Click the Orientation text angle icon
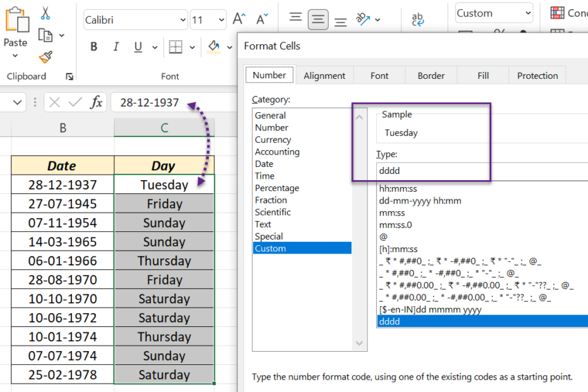This screenshot has height=392, width=588. 362,19
